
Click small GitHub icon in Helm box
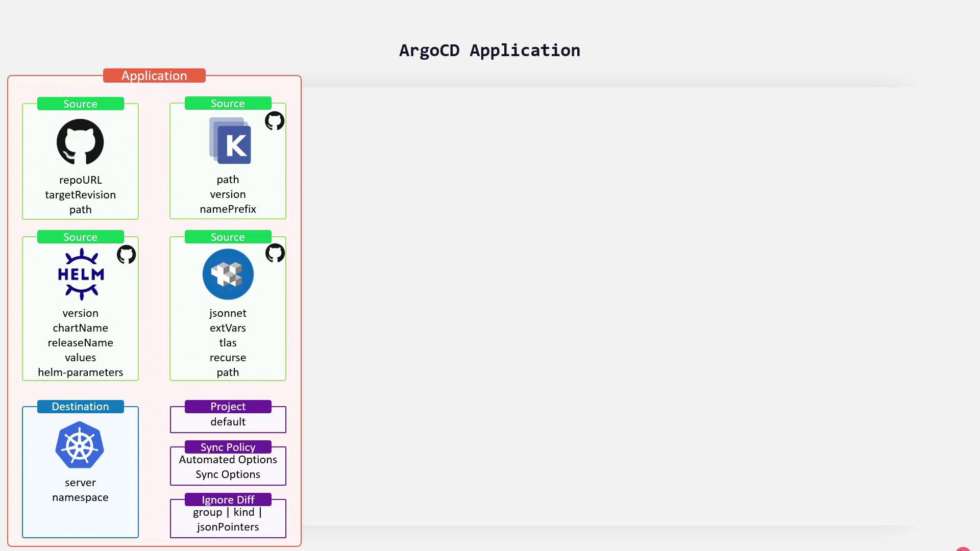[126, 254]
